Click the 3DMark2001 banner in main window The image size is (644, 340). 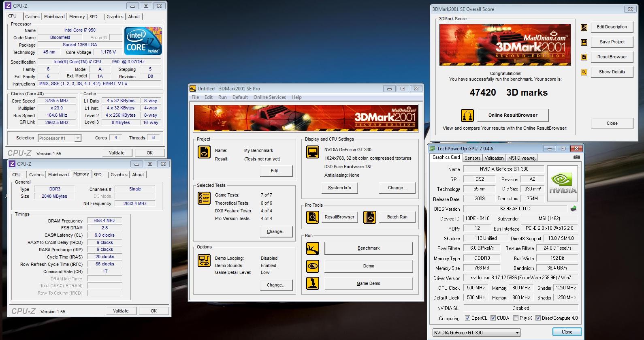tap(306, 118)
